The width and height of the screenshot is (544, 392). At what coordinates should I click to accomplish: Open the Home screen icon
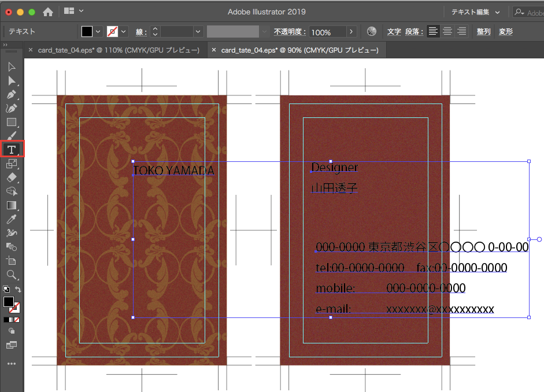(48, 12)
